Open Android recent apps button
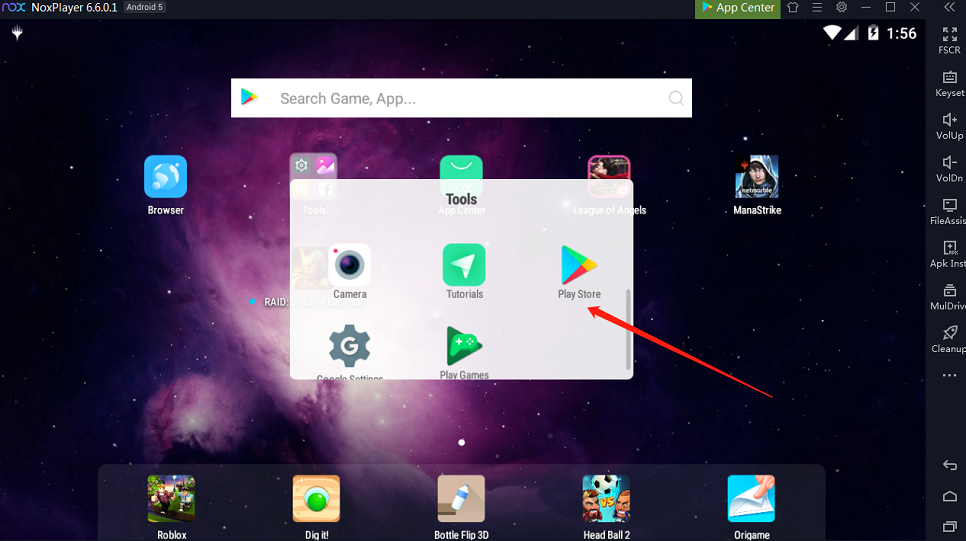 pyautogui.click(x=949, y=526)
